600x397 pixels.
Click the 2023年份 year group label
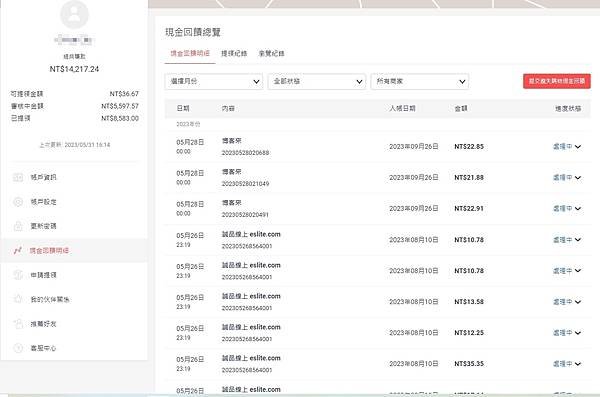(x=188, y=124)
